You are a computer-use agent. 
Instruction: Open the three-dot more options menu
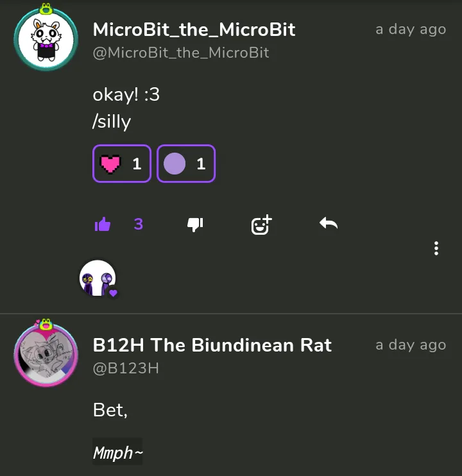coord(436,248)
